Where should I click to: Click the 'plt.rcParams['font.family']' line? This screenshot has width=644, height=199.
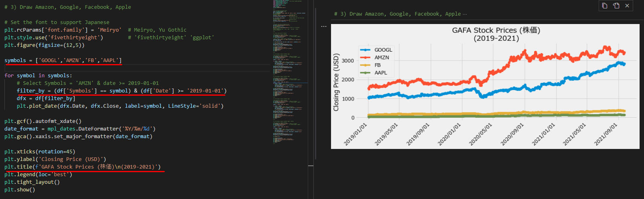point(63,30)
